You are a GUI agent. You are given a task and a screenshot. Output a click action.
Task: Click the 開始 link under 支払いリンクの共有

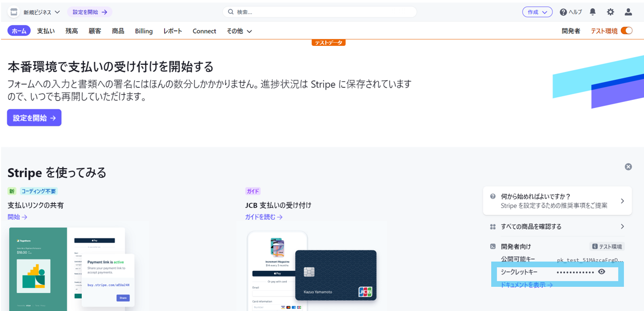[x=17, y=217]
